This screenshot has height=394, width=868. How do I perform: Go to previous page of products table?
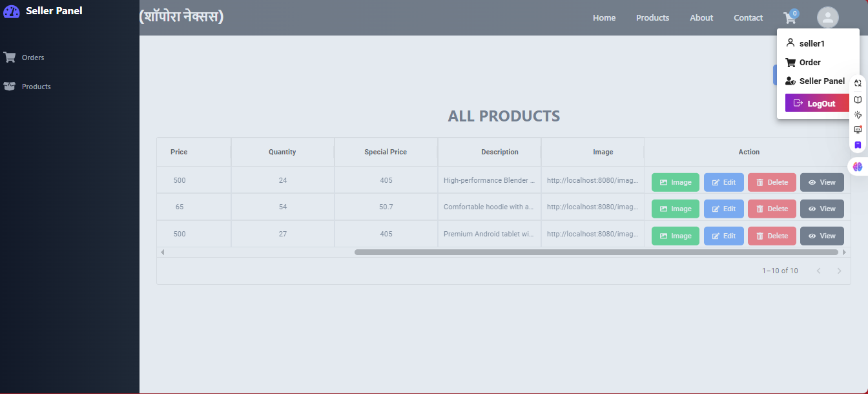(x=818, y=271)
